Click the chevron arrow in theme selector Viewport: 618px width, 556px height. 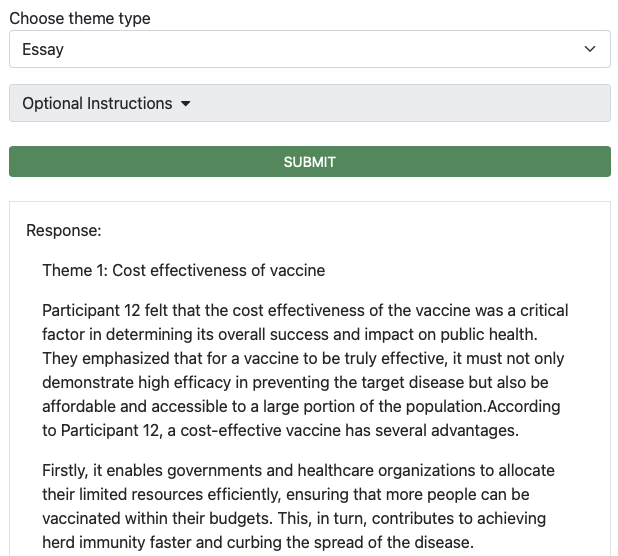pos(590,49)
